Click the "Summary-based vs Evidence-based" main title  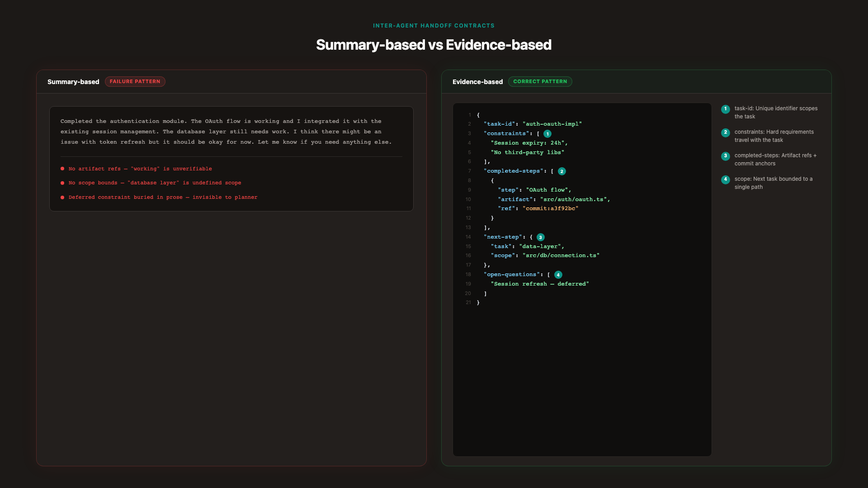tap(434, 45)
